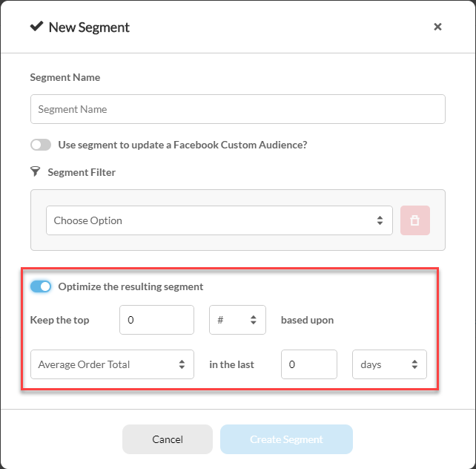Image resolution: width=476 pixels, height=469 pixels.
Task: Open the days period dropdown
Action: (389, 364)
